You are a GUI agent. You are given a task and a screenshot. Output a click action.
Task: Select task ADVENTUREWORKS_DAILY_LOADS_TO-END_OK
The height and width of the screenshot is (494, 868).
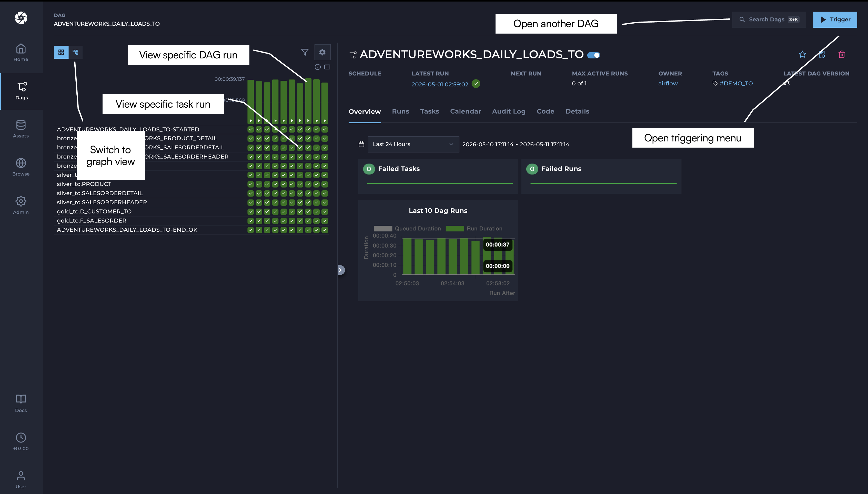(x=127, y=230)
